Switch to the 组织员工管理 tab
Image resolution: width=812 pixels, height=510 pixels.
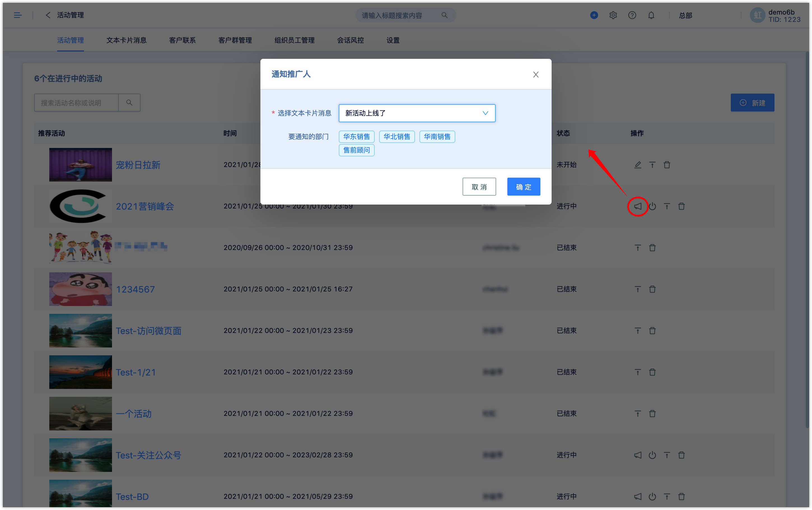click(x=294, y=40)
